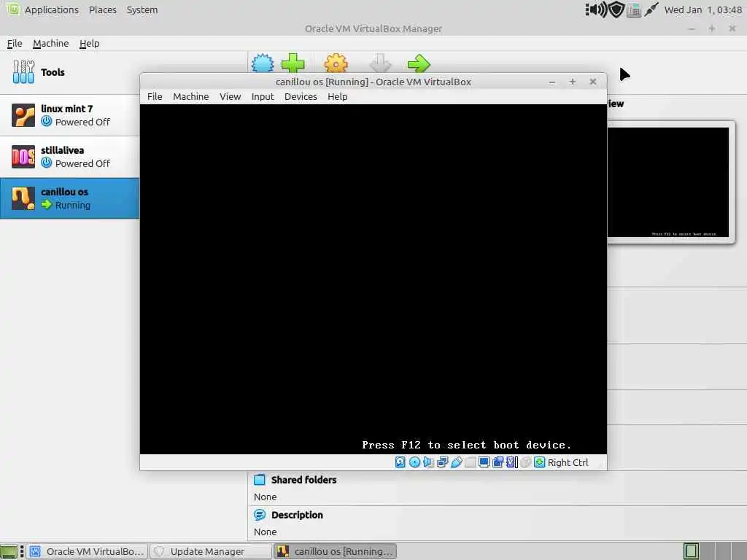Click the virtualization features V indicator
747x560 pixels.
(x=511, y=462)
